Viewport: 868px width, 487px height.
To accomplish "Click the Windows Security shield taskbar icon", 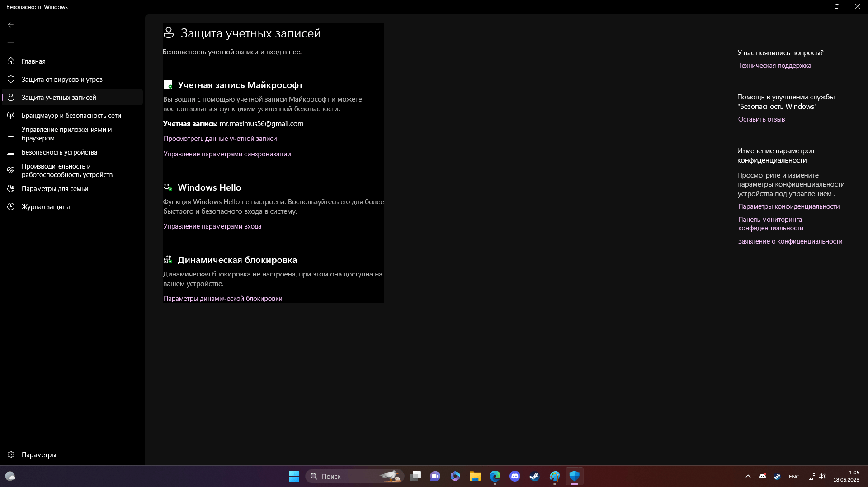I will (575, 476).
